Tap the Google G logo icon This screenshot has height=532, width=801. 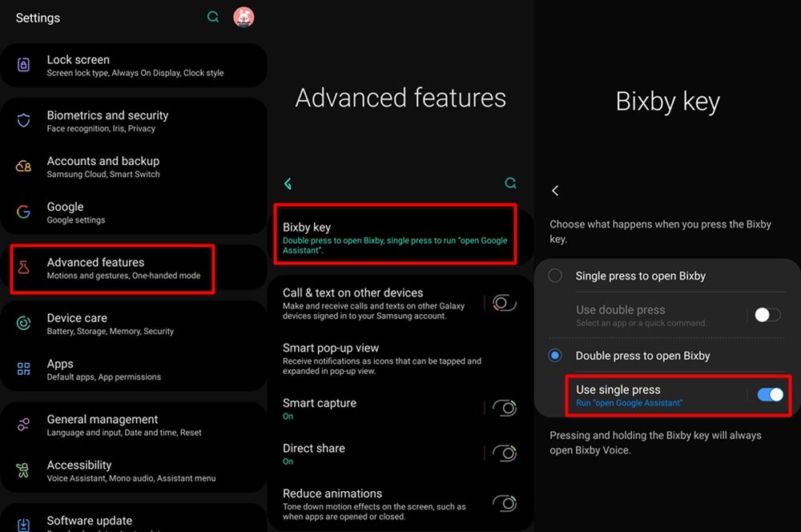[x=23, y=212]
